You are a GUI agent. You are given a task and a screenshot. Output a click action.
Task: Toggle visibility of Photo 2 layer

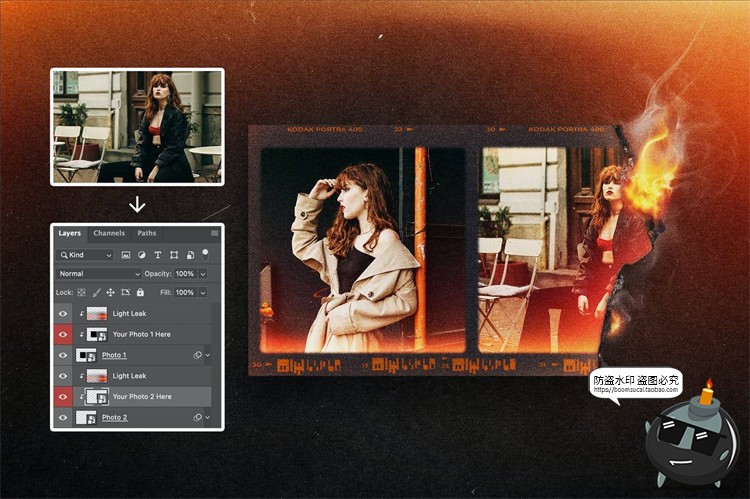[x=63, y=417]
